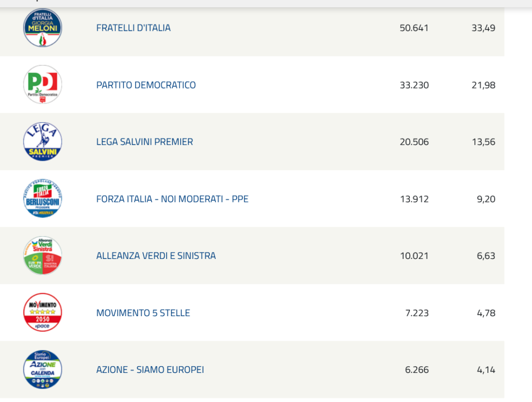Select the Azione con Calenda logo

click(x=43, y=370)
